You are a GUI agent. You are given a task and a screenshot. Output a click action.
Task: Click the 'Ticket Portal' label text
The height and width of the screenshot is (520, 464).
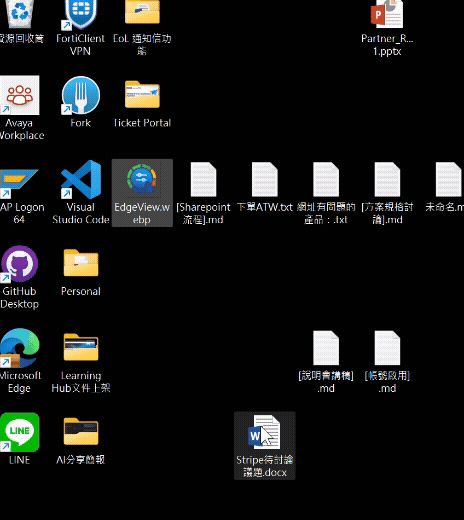(142, 123)
